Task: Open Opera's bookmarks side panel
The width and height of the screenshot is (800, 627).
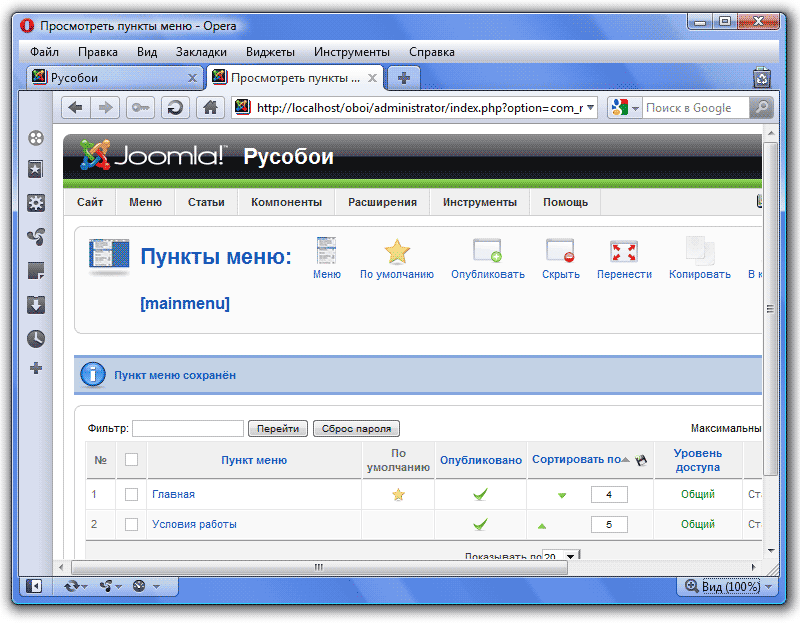Action: click(36, 170)
